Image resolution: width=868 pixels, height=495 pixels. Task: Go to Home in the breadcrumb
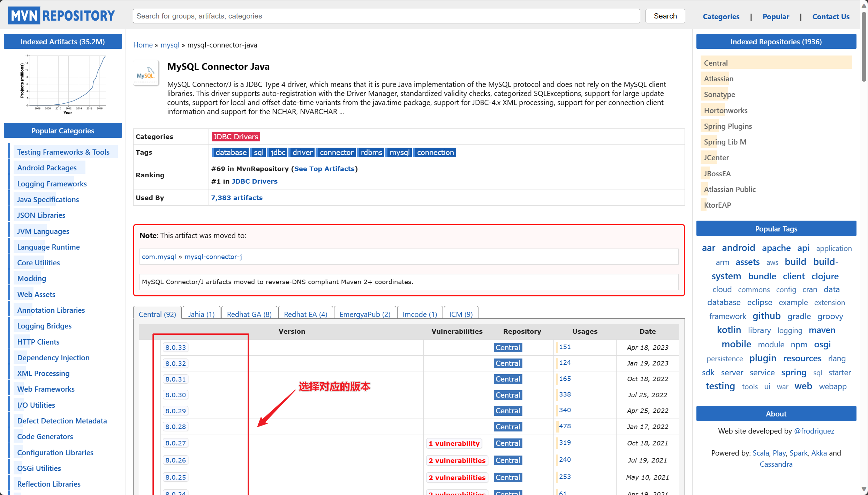pos(143,45)
